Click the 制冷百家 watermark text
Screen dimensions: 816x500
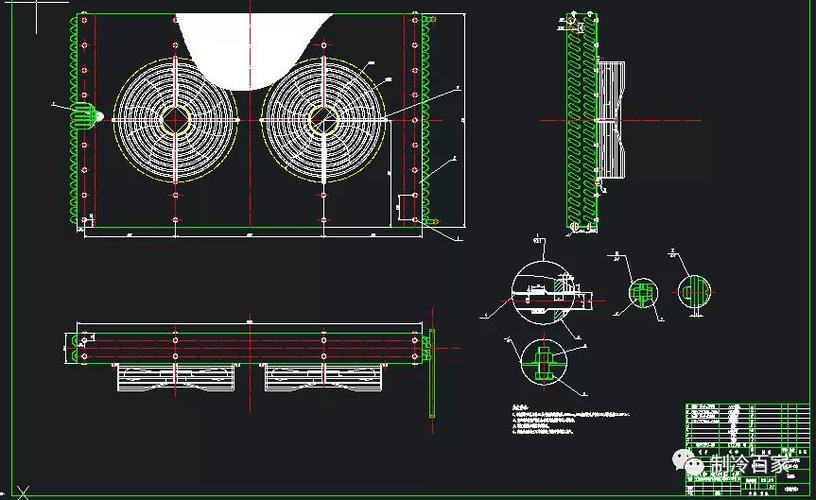tap(750, 463)
